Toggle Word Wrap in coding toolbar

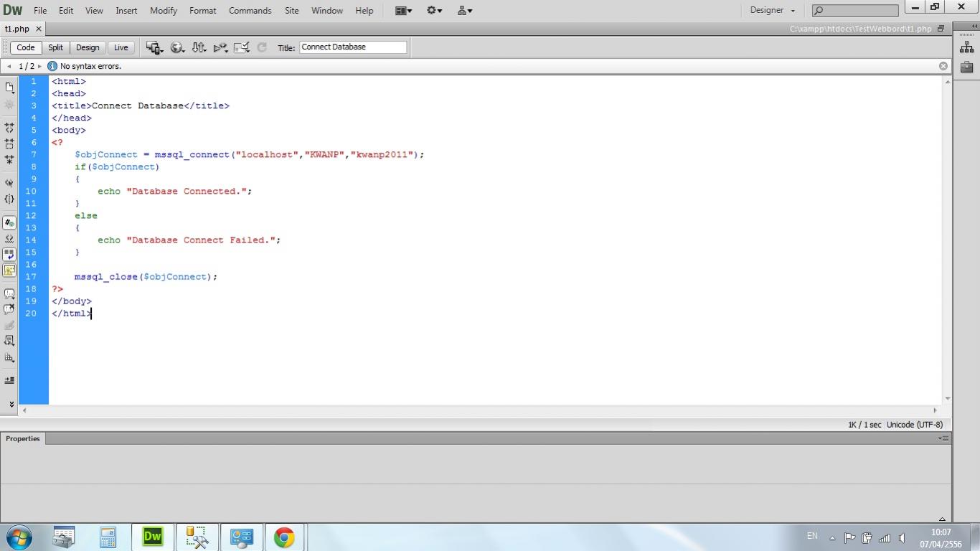[x=9, y=255]
